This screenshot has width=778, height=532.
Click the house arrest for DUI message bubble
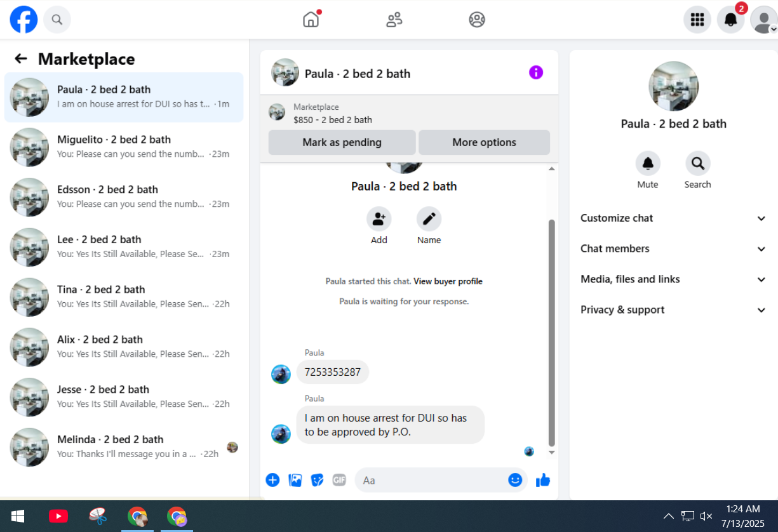[390, 425]
